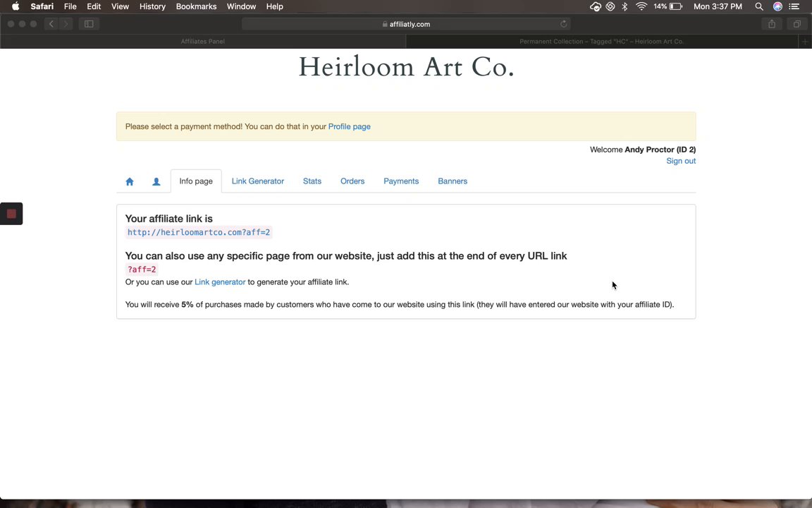
Task: Click the ?aff=2 code snippet
Action: [x=142, y=270]
